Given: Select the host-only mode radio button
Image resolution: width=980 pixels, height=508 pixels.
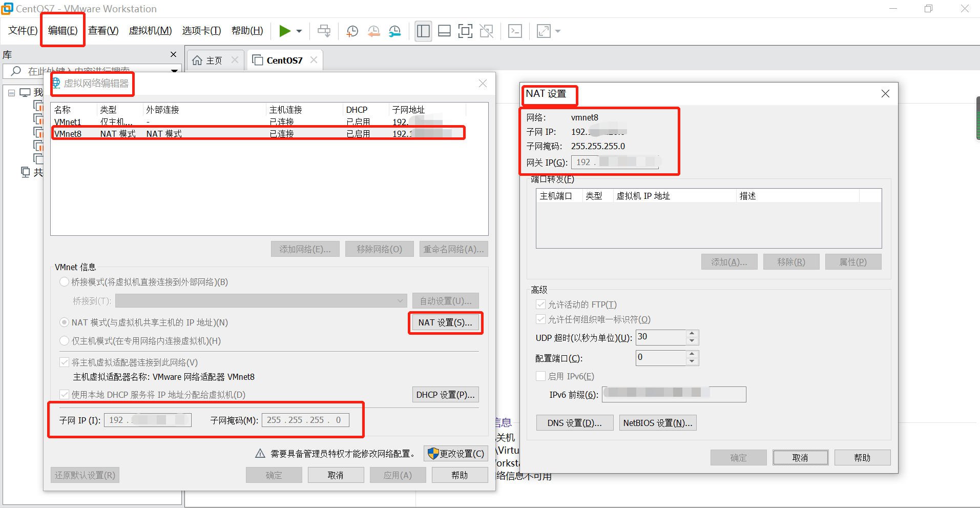Looking at the screenshot, I should (64, 341).
